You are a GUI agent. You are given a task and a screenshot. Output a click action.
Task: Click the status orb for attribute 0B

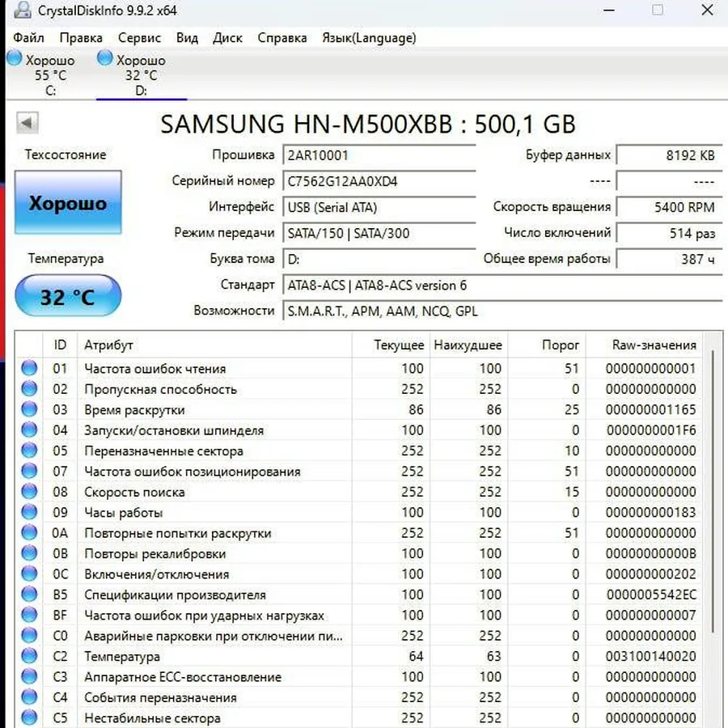click(29, 553)
